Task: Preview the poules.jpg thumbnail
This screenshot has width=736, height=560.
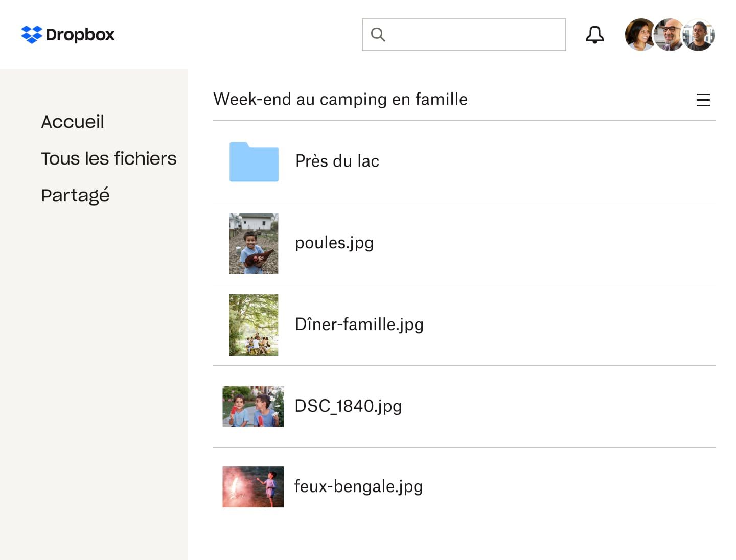Action: pos(254,243)
